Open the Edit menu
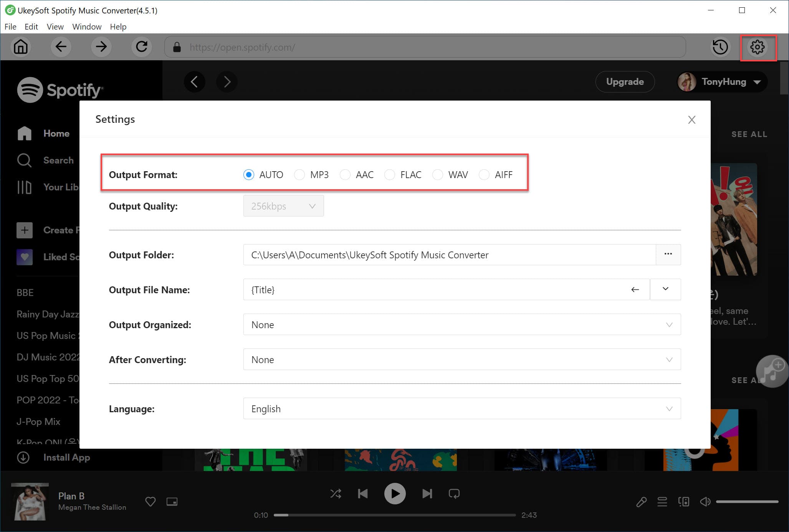 point(31,26)
